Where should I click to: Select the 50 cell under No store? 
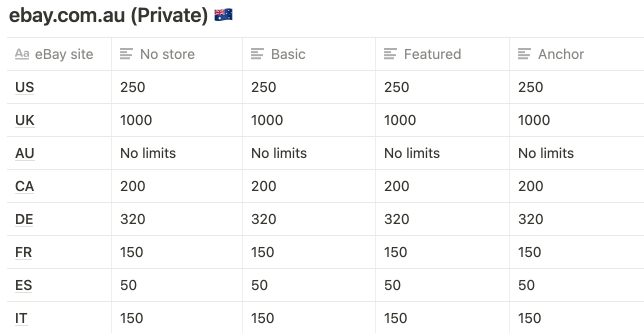[176, 285]
